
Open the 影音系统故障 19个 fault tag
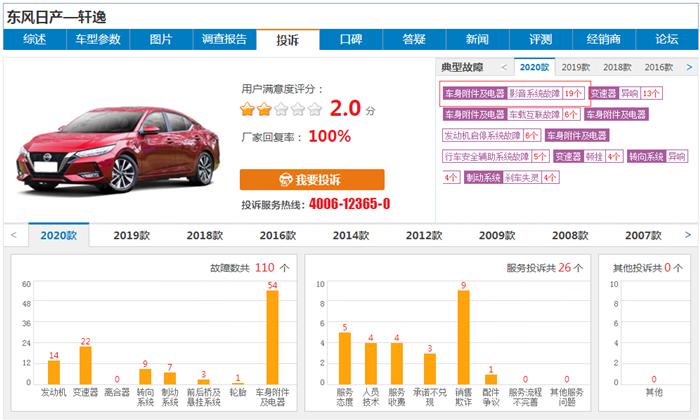[x=514, y=93]
